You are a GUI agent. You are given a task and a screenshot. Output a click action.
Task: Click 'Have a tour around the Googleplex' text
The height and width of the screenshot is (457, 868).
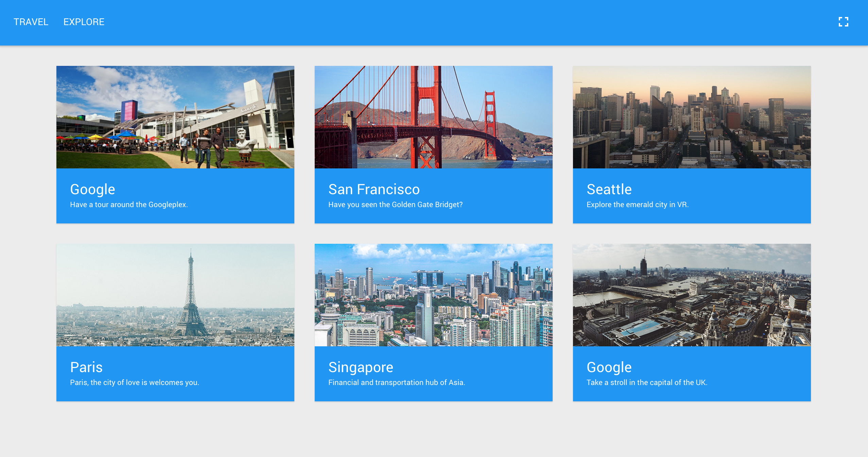[x=129, y=205]
